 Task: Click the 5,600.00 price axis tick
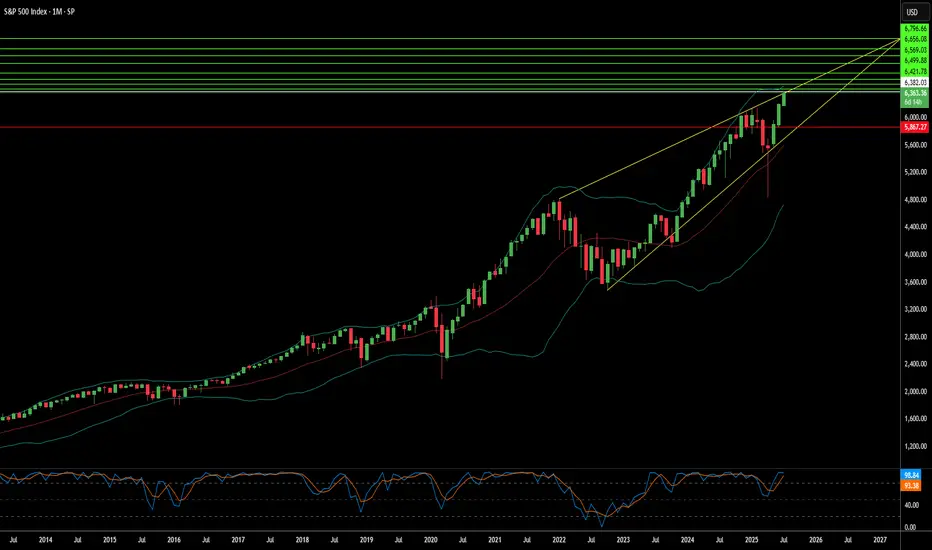(x=915, y=144)
